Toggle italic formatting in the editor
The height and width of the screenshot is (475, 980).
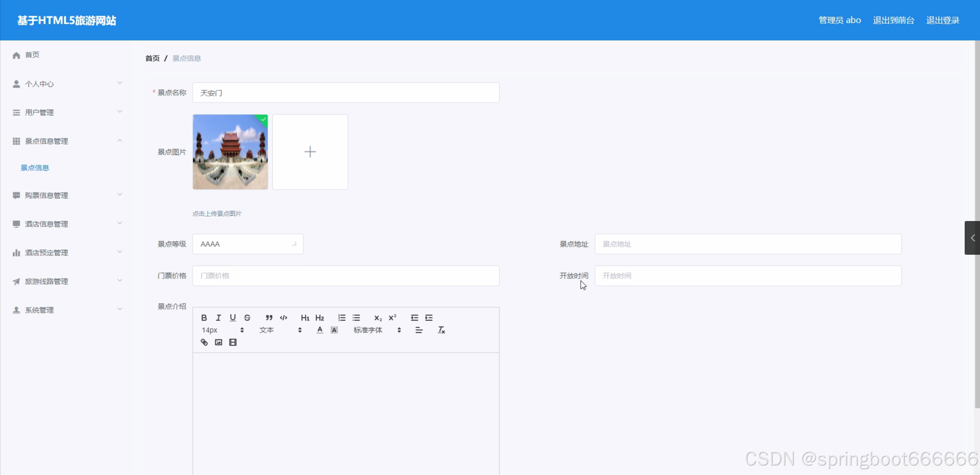click(x=218, y=318)
